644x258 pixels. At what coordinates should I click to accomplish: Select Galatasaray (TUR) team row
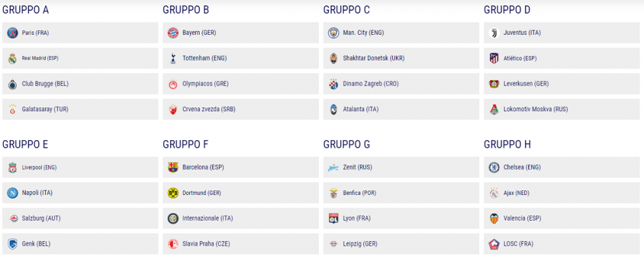(x=80, y=109)
